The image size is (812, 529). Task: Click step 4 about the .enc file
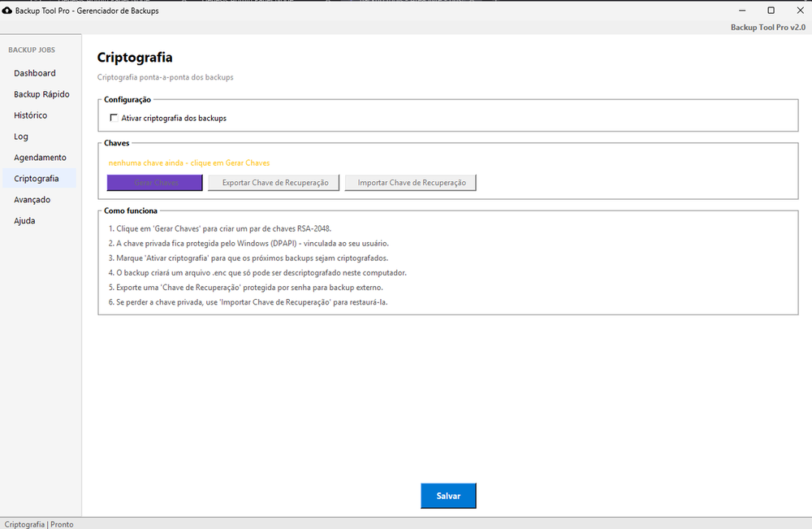pyautogui.click(x=257, y=272)
